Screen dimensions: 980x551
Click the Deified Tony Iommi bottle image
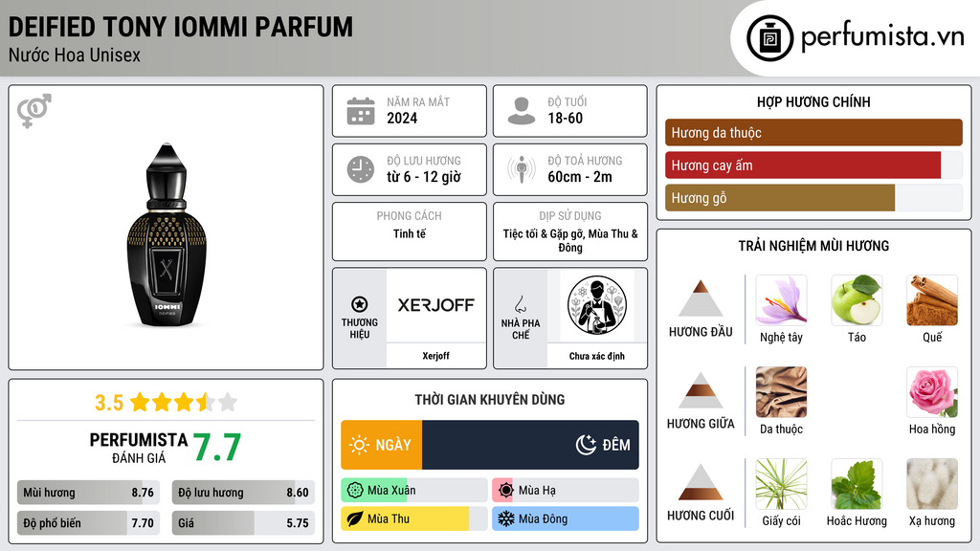(167, 235)
